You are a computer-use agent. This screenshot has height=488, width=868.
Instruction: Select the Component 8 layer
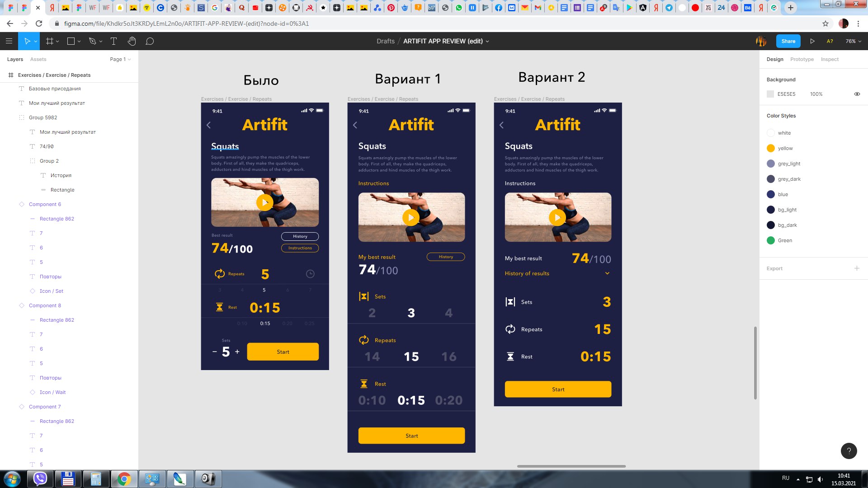45,305
